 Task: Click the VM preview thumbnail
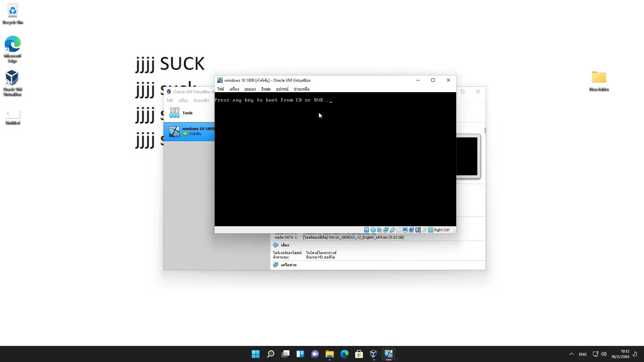467,156
